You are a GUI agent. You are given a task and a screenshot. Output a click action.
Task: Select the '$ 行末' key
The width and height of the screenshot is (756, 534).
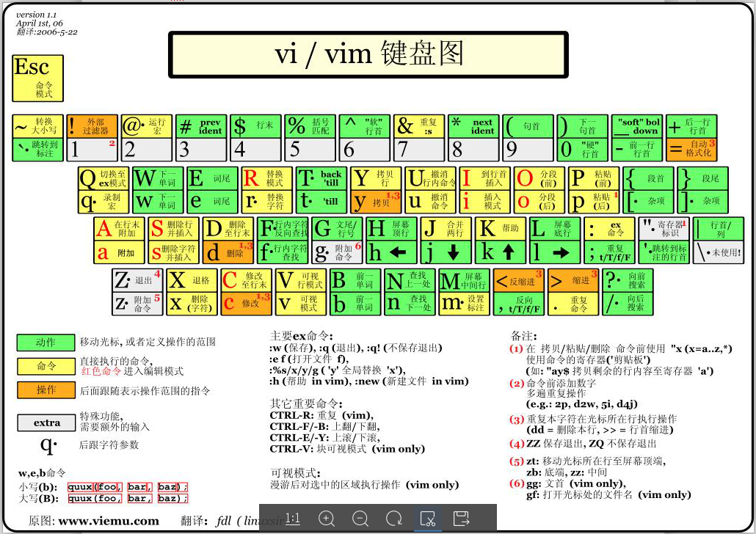pyautogui.click(x=255, y=126)
